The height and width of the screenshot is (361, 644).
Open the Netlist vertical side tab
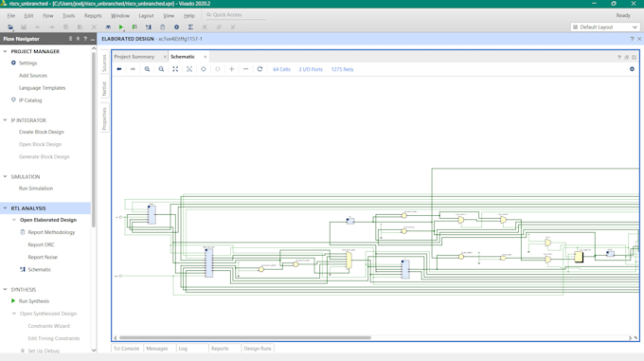104,88
